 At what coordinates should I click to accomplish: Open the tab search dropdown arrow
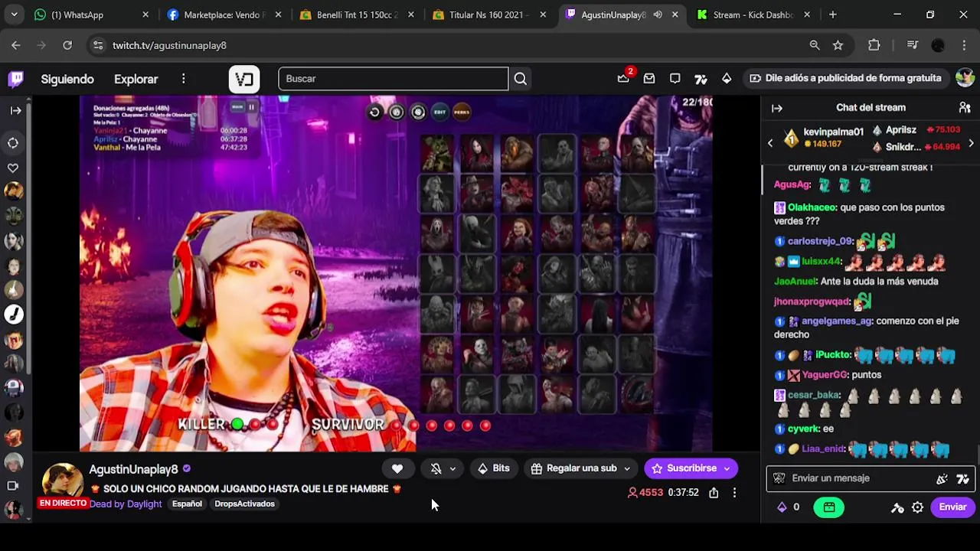(14, 15)
